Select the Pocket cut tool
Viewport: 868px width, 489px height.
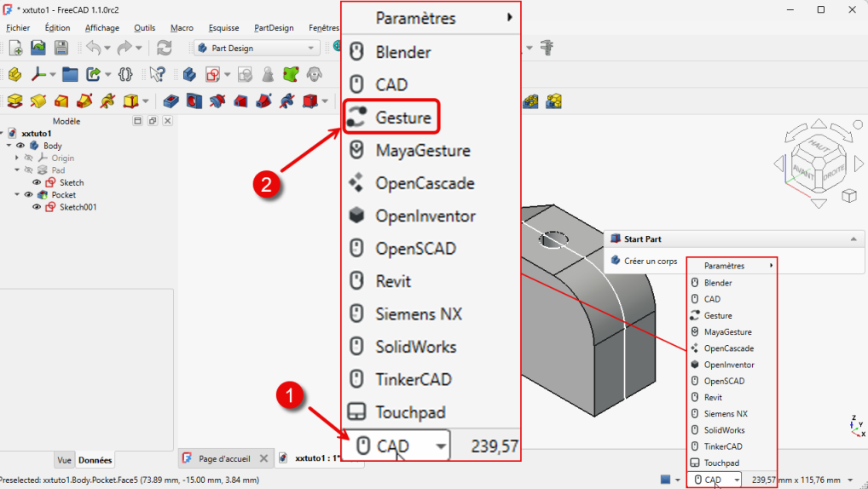[x=170, y=101]
